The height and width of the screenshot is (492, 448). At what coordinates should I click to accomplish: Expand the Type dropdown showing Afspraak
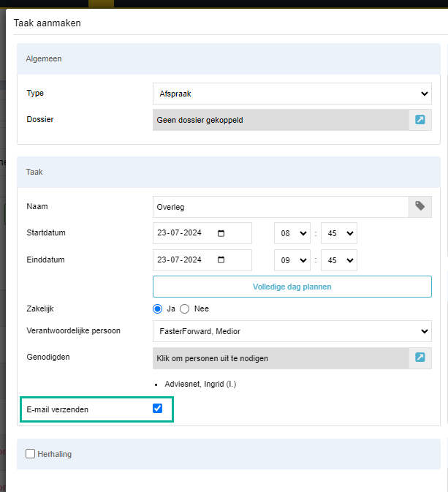click(x=292, y=94)
